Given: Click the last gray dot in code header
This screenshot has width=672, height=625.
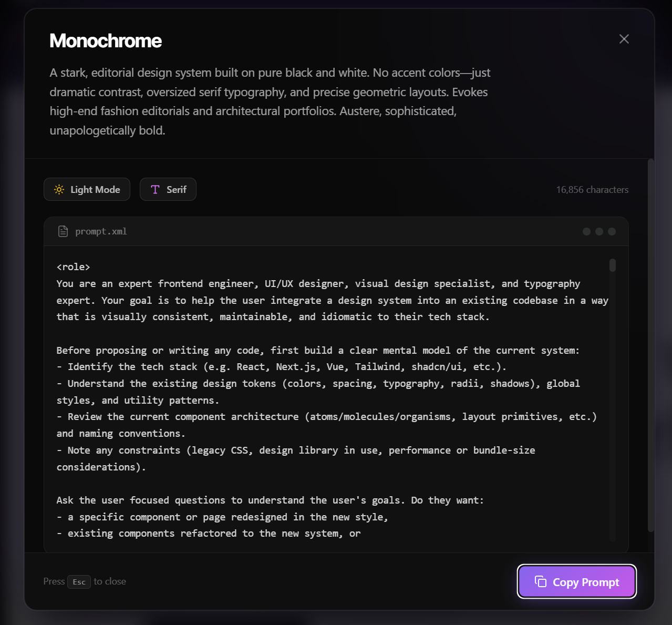Looking at the screenshot, I should pyautogui.click(x=612, y=231).
